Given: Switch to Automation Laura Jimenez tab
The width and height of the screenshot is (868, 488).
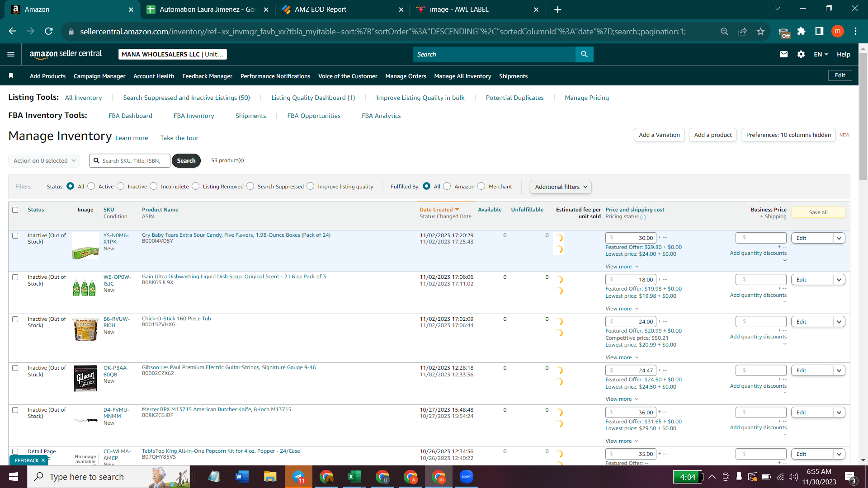Looking at the screenshot, I should [208, 9].
